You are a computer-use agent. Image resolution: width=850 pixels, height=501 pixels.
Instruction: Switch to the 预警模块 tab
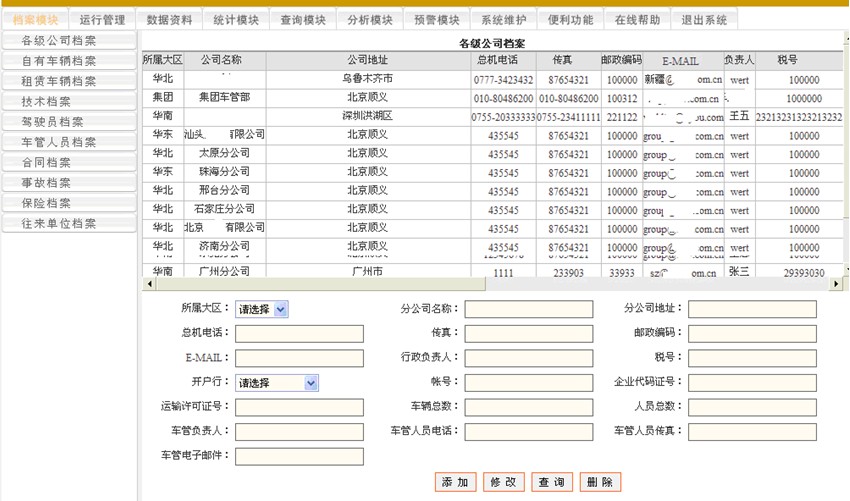click(437, 20)
